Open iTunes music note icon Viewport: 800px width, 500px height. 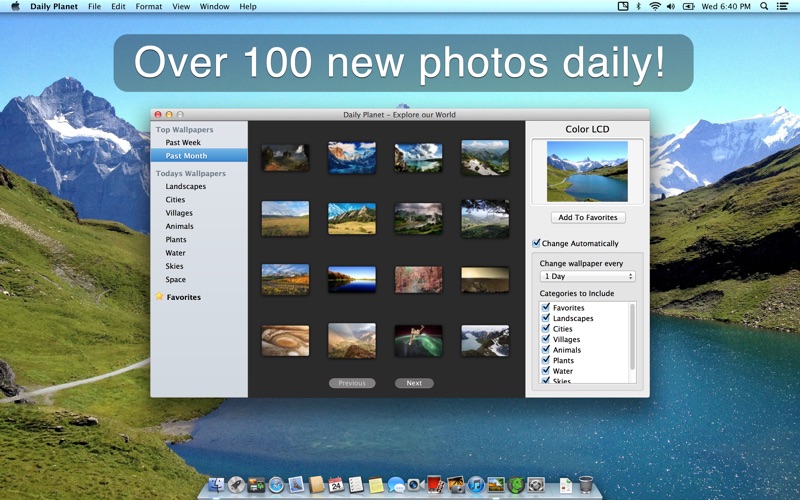click(476, 484)
